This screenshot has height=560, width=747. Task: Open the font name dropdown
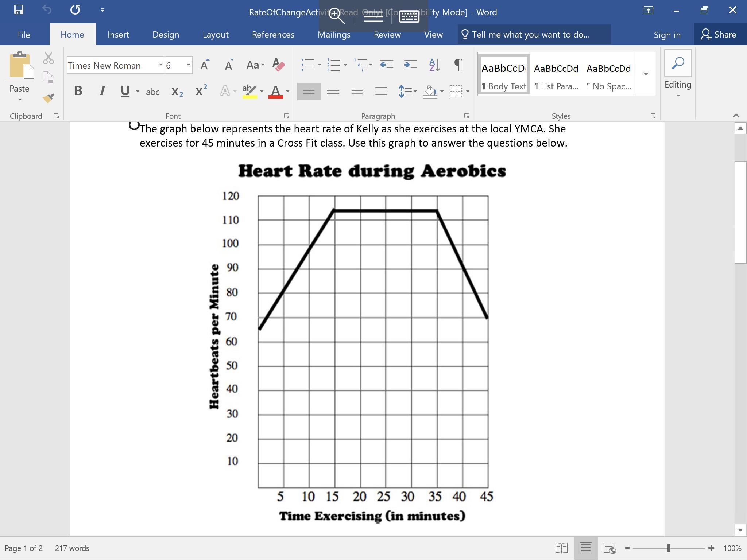[160, 65]
